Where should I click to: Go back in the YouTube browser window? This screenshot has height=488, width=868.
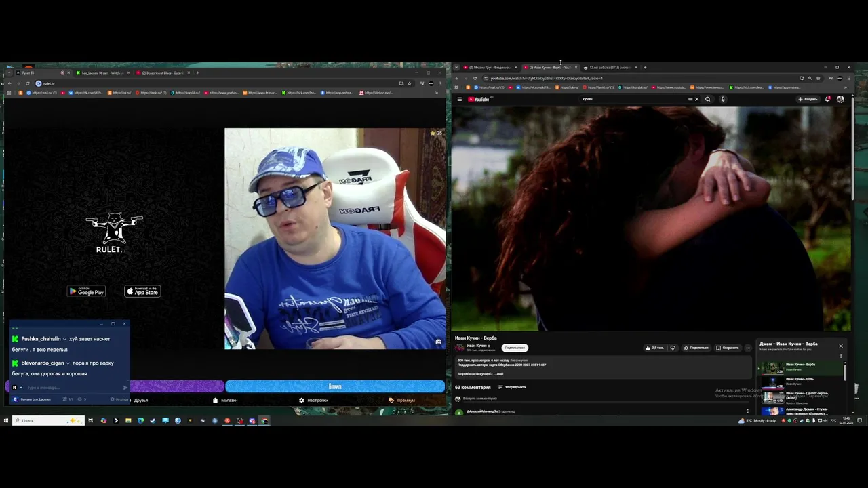tap(456, 78)
